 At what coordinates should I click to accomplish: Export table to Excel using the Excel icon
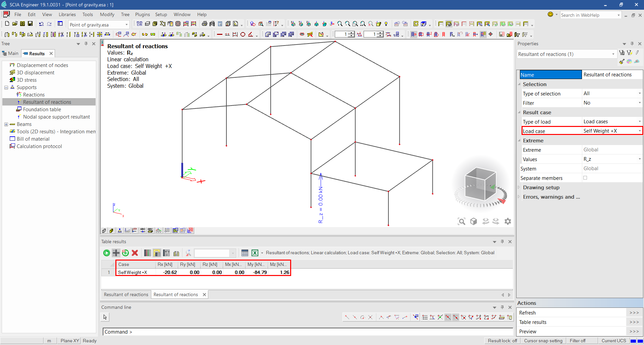click(255, 253)
